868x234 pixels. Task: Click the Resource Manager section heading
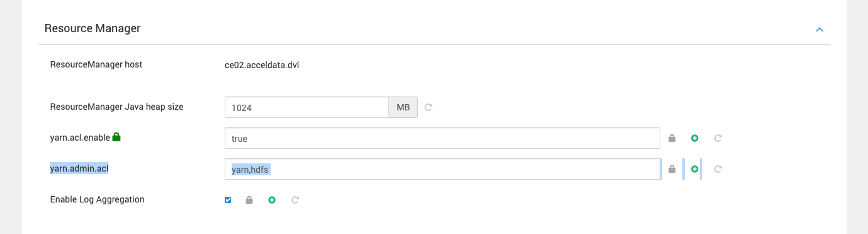[x=93, y=28]
